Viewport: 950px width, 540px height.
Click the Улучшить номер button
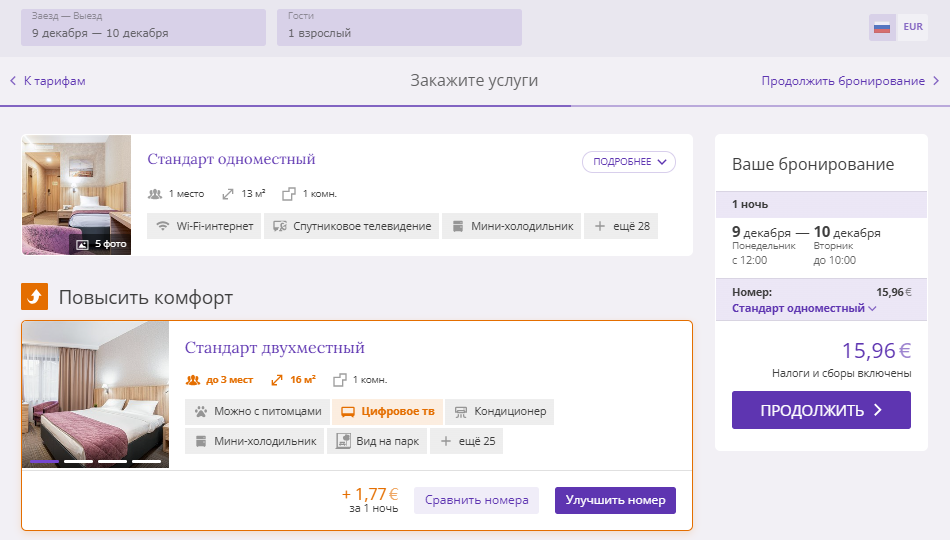[615, 501]
